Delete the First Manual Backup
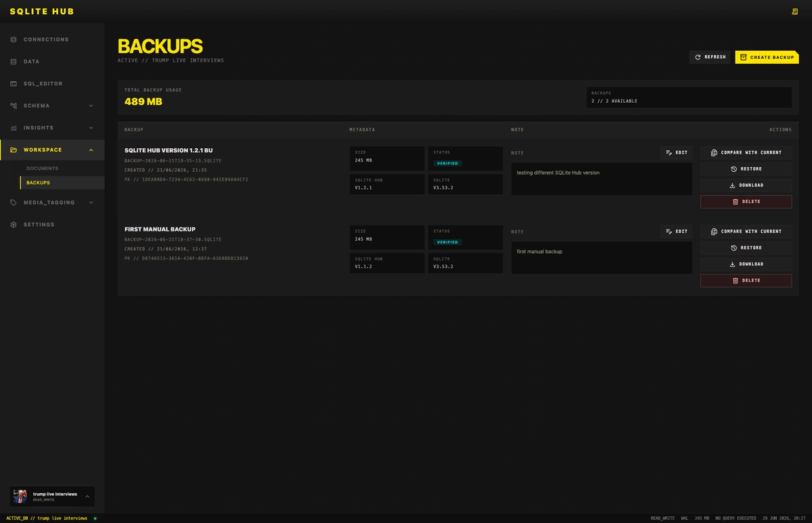 pos(746,280)
